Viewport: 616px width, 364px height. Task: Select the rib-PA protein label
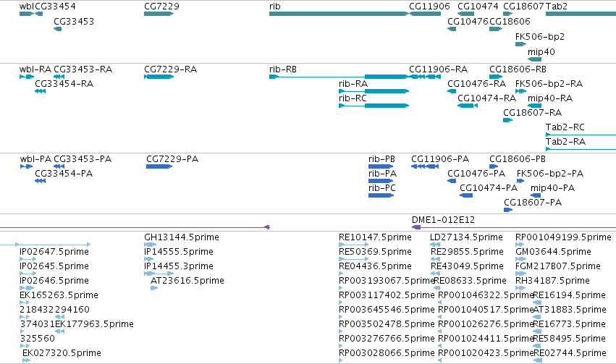coord(382,174)
